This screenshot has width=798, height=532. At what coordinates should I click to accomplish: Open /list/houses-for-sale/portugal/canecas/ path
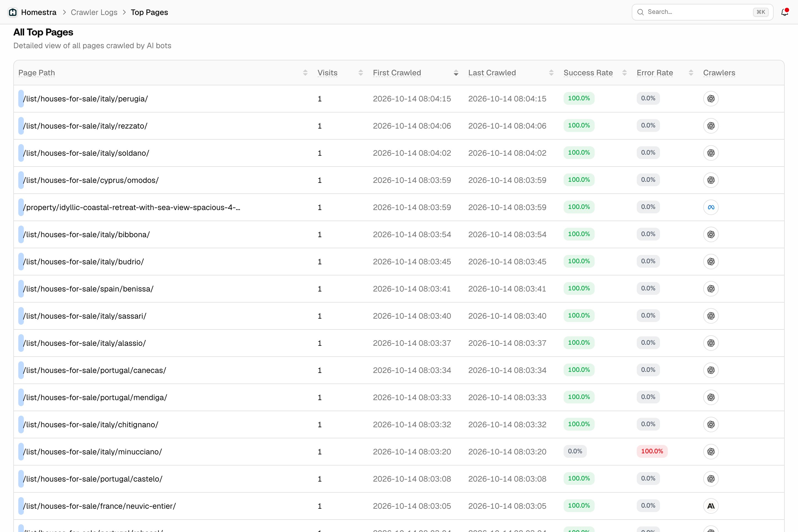(x=95, y=370)
